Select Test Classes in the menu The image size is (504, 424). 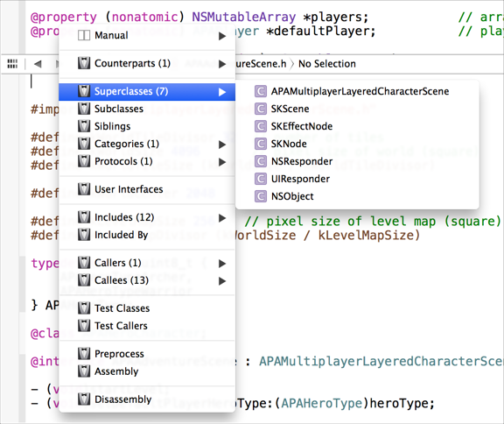click(x=147, y=308)
